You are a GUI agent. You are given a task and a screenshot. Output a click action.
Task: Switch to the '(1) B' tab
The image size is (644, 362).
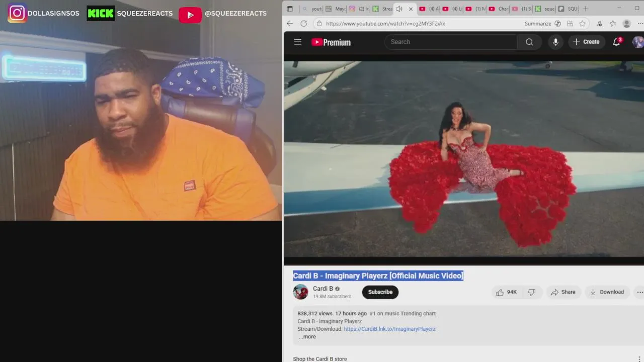pyautogui.click(x=521, y=9)
